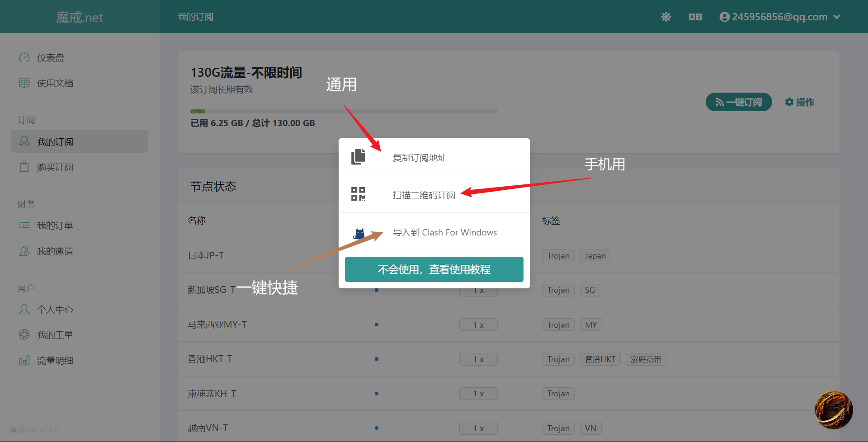Viewport: 868px width, 442px height.
Task: Open 购买订阅 in the sidebar
Action: 80,167
